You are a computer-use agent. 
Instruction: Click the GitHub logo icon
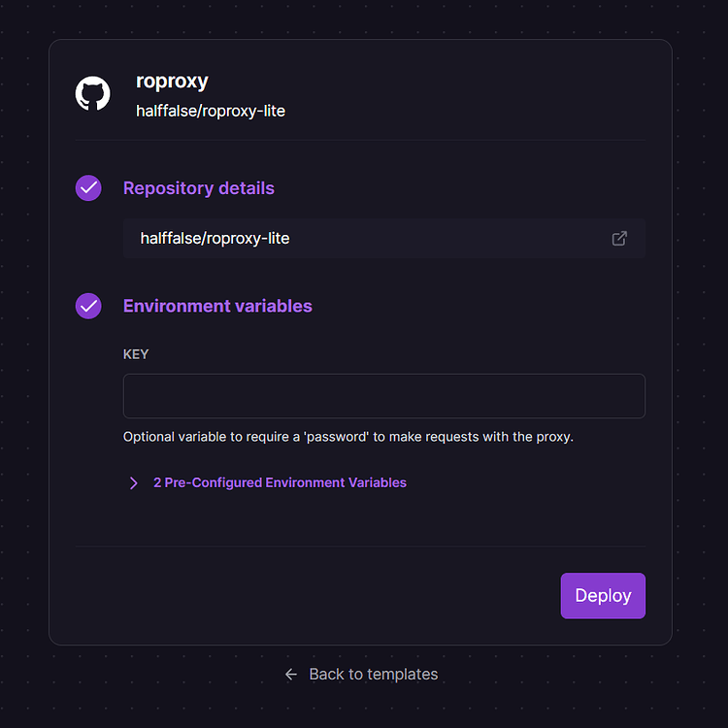[93, 94]
